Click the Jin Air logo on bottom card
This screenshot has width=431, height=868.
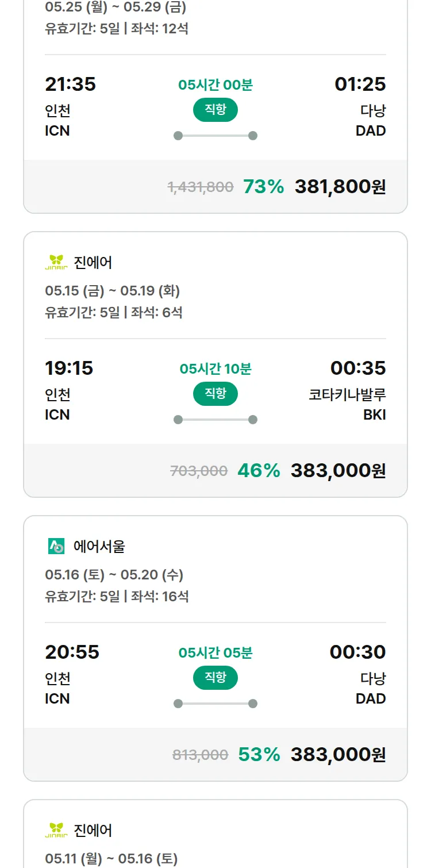pos(56,830)
